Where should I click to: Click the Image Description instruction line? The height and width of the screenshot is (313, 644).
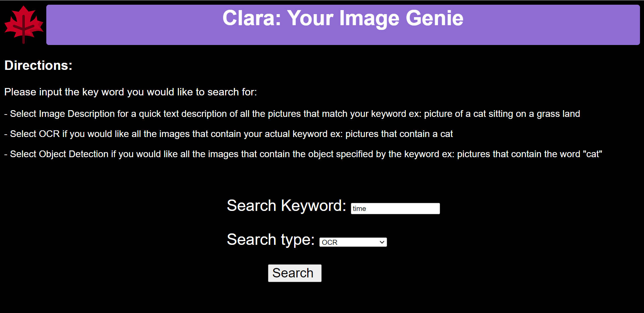(292, 114)
